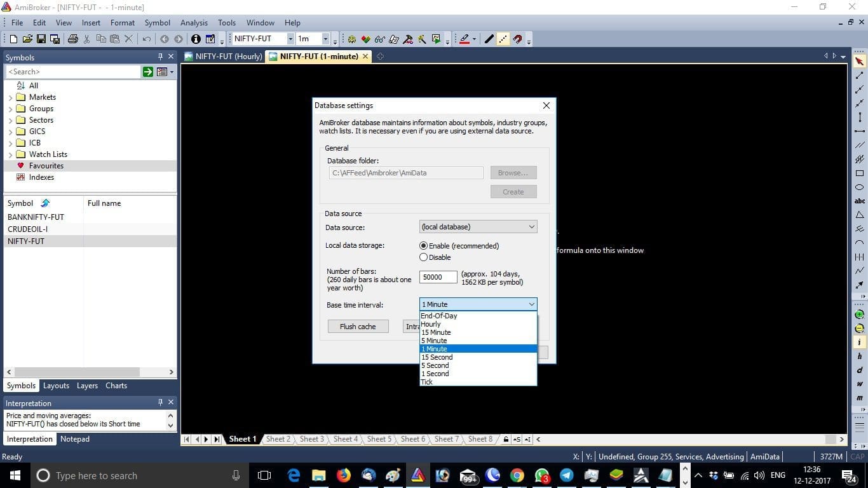This screenshot has width=868, height=488.
Task: Click the Browse... button
Action: coord(513,173)
